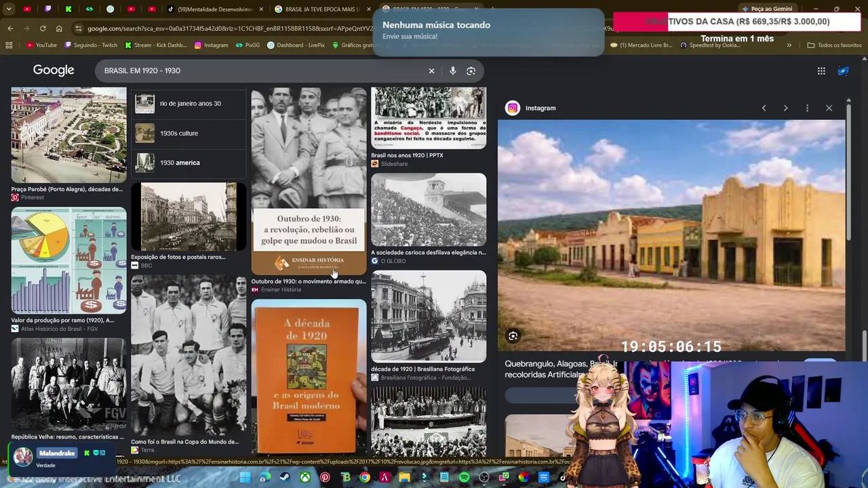Open the Seguindo - Twitch bookmark
868x488 pixels.
point(91,45)
